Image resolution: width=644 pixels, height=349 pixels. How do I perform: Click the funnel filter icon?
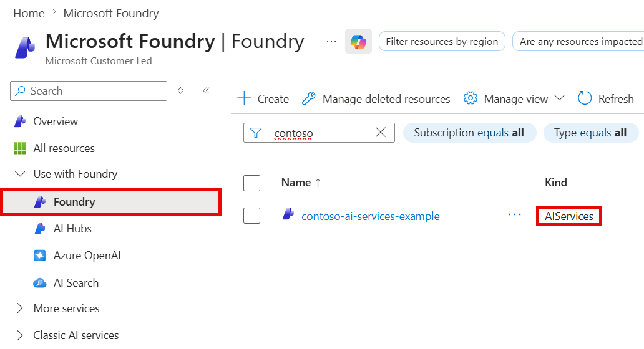(256, 133)
